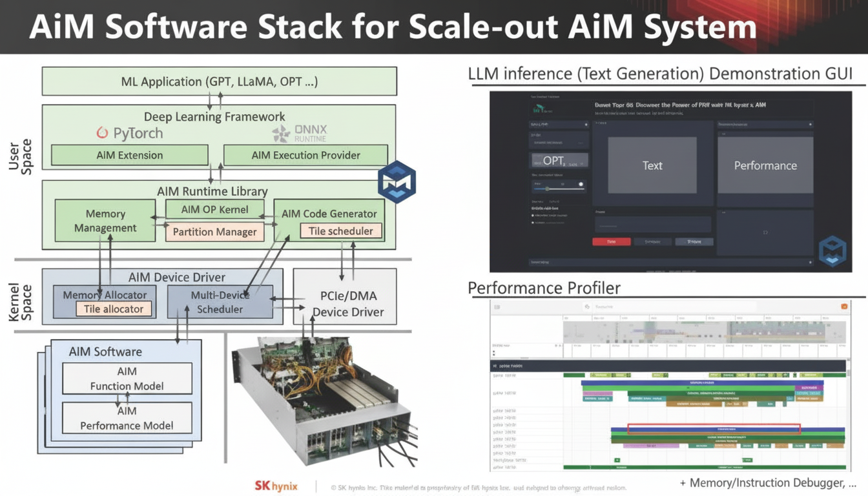Expand the Performance panel header dropdown
Viewport: 868px width, 496px height.
[x=810, y=125]
